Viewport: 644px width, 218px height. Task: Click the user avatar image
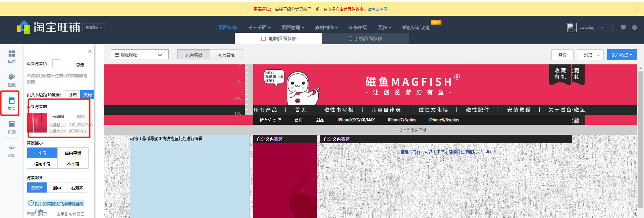point(572,28)
